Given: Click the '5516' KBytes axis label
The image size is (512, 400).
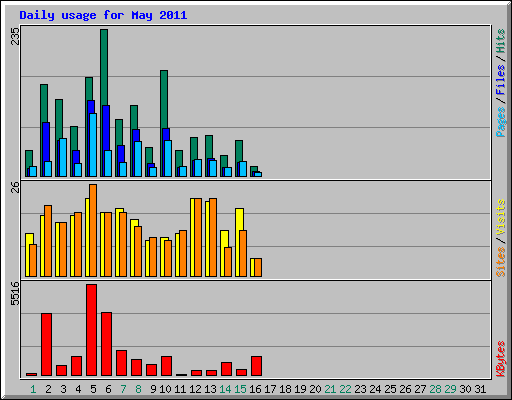Looking at the screenshot, I should click(x=15, y=294).
